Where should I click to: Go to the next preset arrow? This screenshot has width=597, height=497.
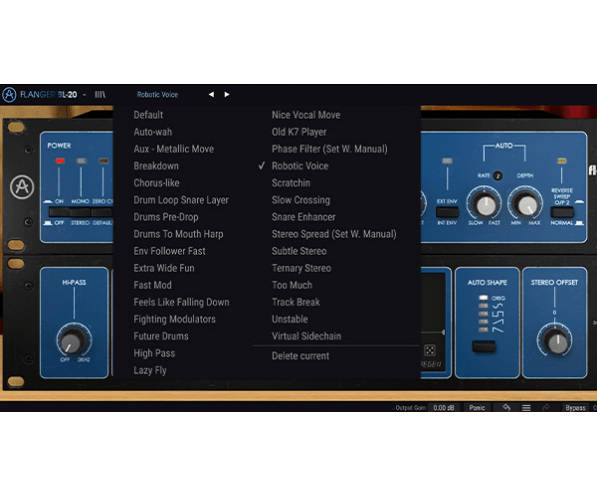[x=227, y=94]
